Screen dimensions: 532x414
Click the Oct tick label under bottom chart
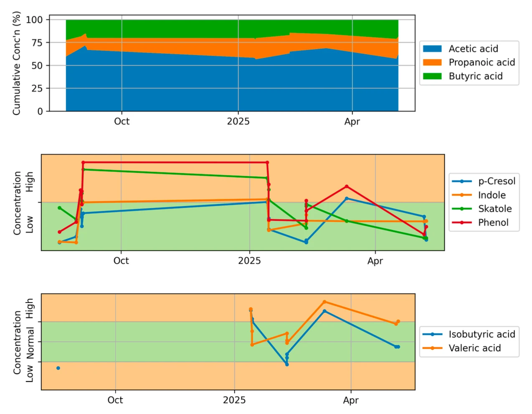(115, 400)
